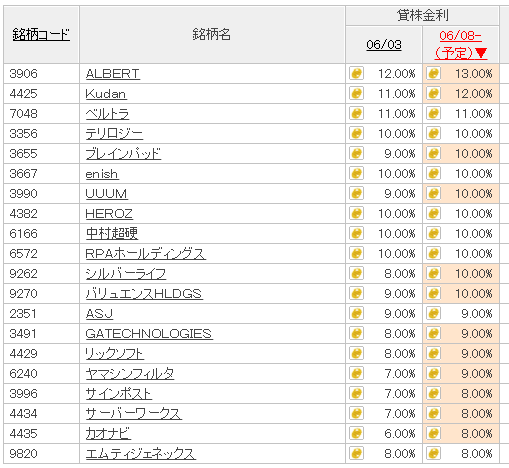Open the テリロジー stock link
Image resolution: width=509 pixels, height=468 pixels.
pyautogui.click(x=114, y=134)
